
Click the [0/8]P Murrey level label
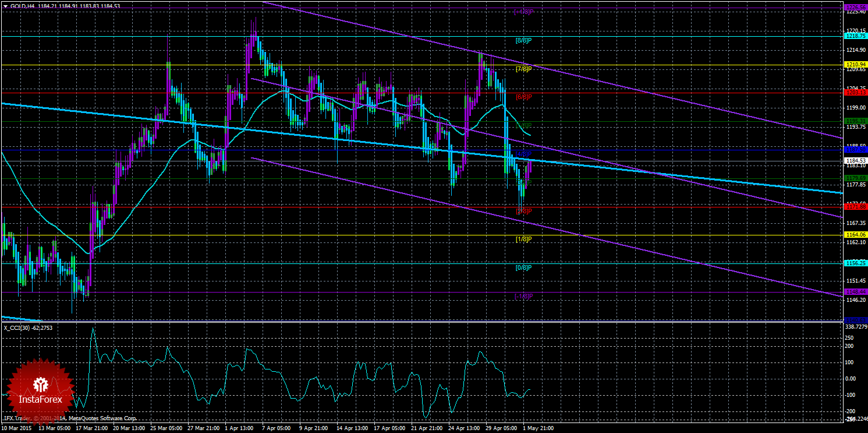(x=524, y=267)
